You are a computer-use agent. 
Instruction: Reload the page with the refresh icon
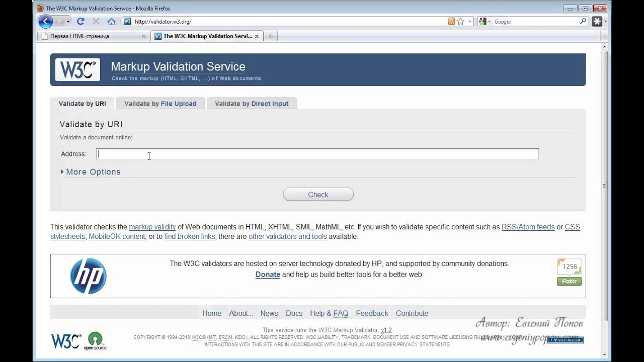[80, 22]
